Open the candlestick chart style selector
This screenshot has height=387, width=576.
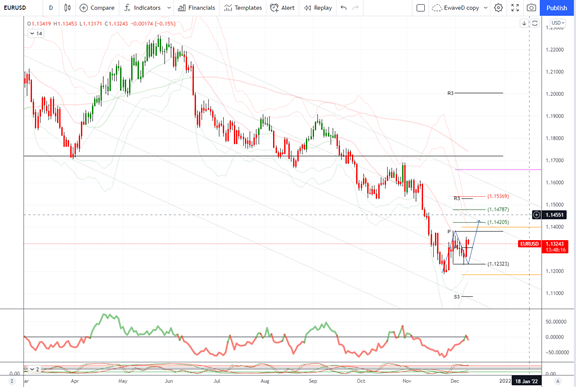point(67,8)
